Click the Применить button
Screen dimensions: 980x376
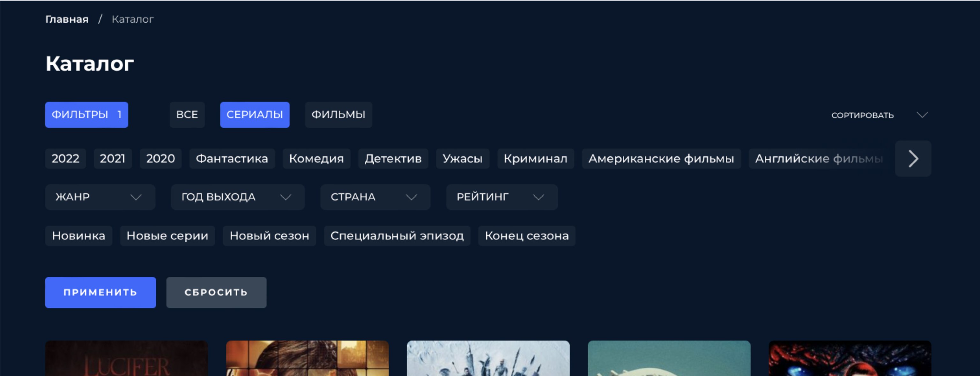click(100, 292)
